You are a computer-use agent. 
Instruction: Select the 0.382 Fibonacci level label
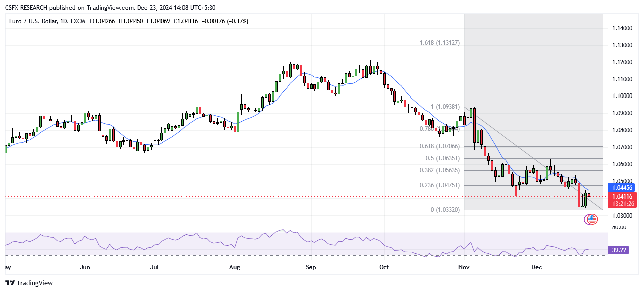pos(440,170)
